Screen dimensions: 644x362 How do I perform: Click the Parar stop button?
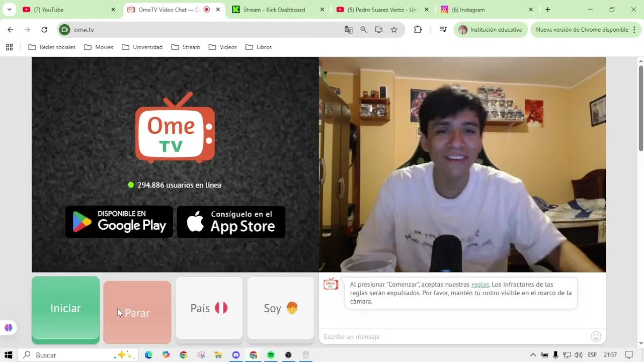[137, 312]
